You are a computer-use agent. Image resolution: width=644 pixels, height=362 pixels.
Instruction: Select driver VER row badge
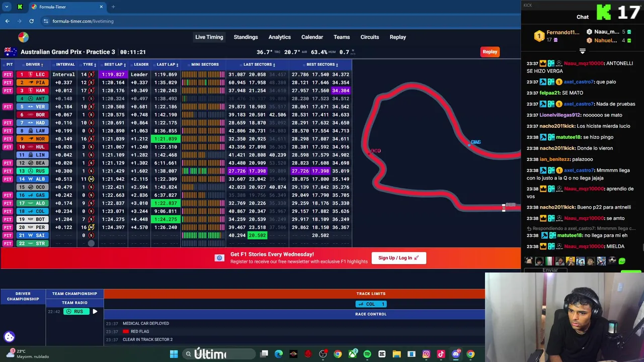pyautogui.click(x=33, y=107)
